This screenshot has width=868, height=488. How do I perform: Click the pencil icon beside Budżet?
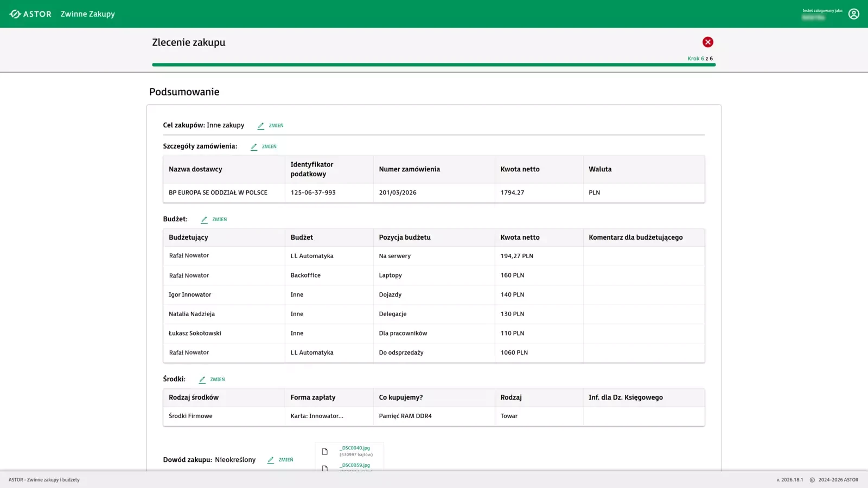204,220
